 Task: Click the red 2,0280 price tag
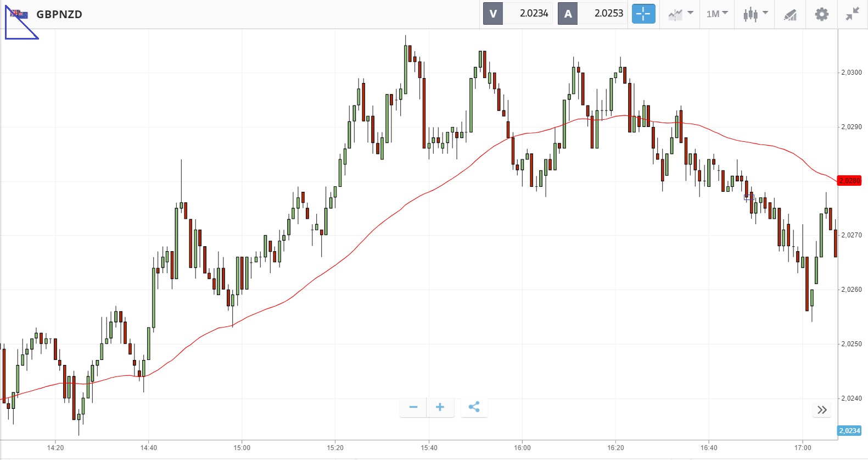[849, 181]
